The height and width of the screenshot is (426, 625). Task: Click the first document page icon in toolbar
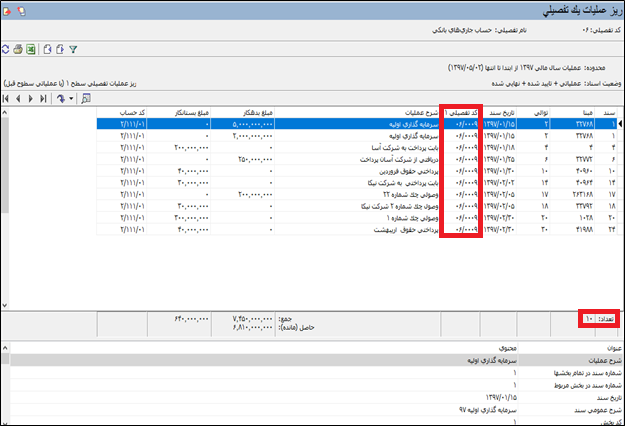[47, 49]
